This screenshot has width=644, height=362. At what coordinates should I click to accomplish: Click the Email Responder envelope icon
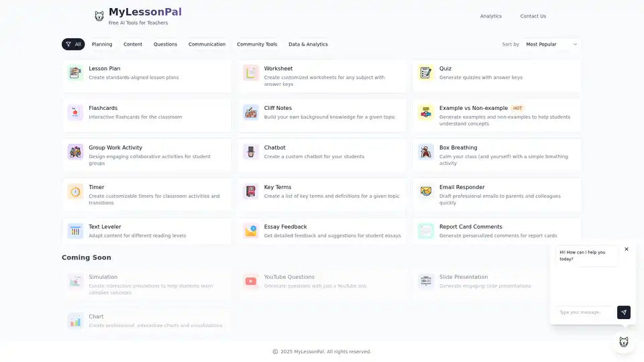coord(425,192)
